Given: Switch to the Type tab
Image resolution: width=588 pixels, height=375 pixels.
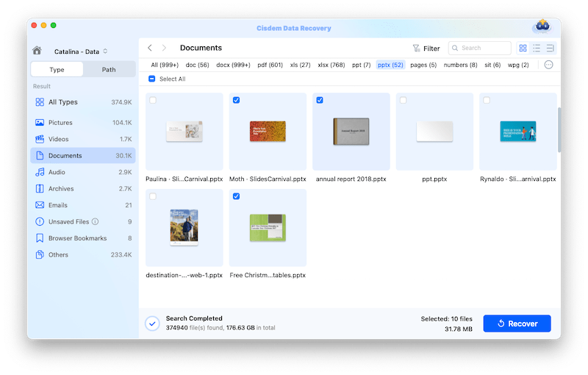Looking at the screenshot, I should coord(57,69).
